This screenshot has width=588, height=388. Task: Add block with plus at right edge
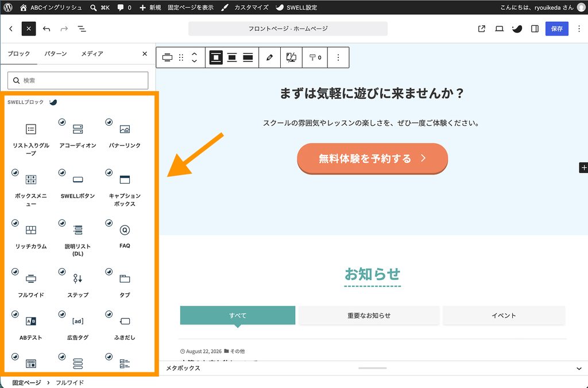583,168
